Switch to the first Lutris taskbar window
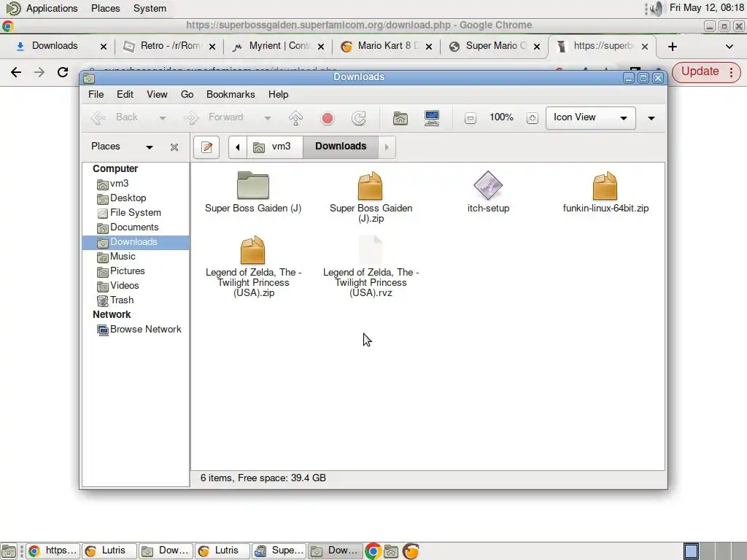The height and width of the screenshot is (560, 747). (109, 551)
